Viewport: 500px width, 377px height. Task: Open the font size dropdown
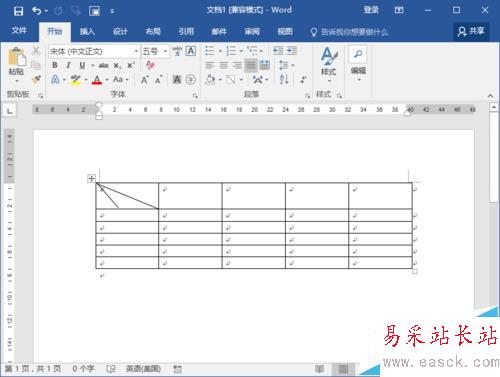[x=165, y=51]
